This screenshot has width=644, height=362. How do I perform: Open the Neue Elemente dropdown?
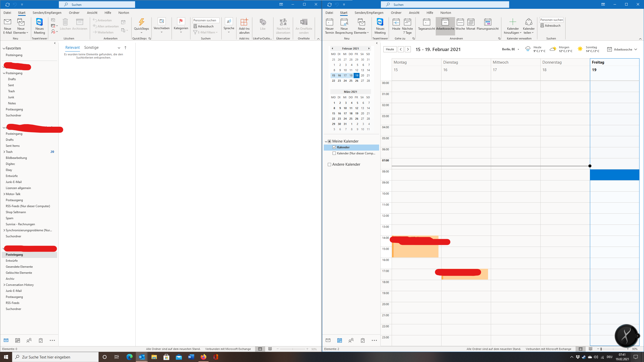coord(21,26)
